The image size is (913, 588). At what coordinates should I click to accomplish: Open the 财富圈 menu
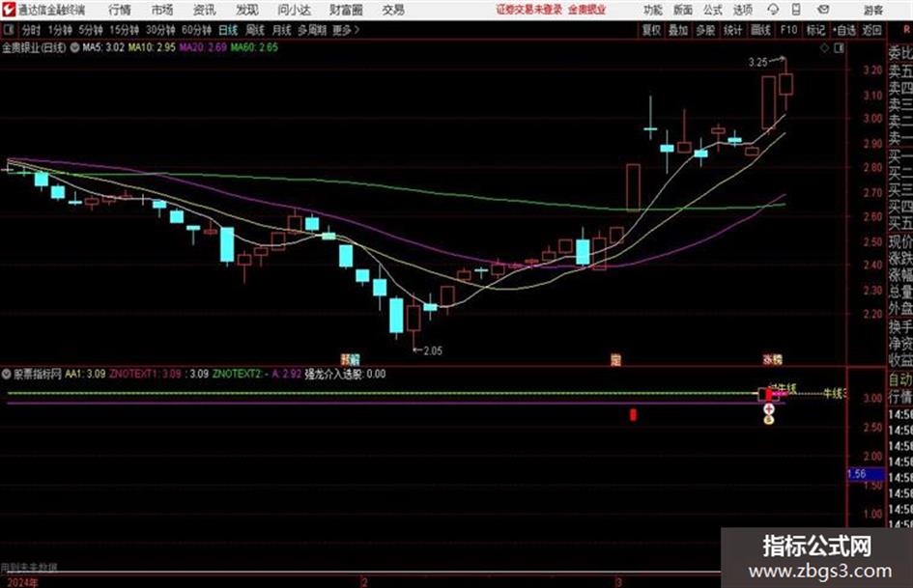pyautogui.click(x=346, y=10)
